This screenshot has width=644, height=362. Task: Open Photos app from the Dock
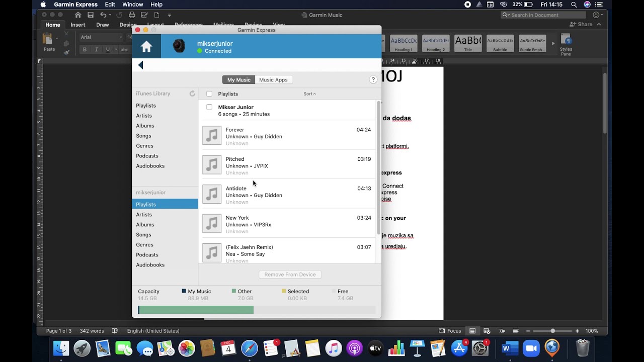[187, 348]
